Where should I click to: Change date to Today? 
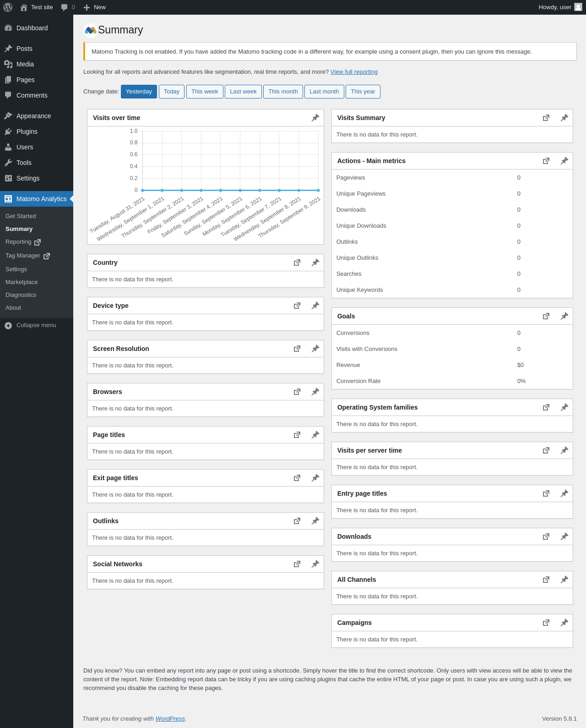click(x=172, y=92)
